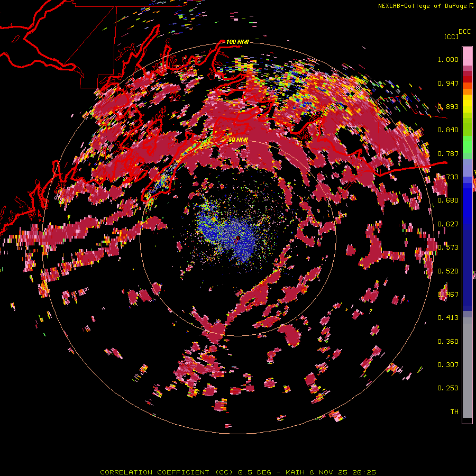476x476 pixels.
Task: Pick the gray segment of the color bar
Action: click(467, 368)
